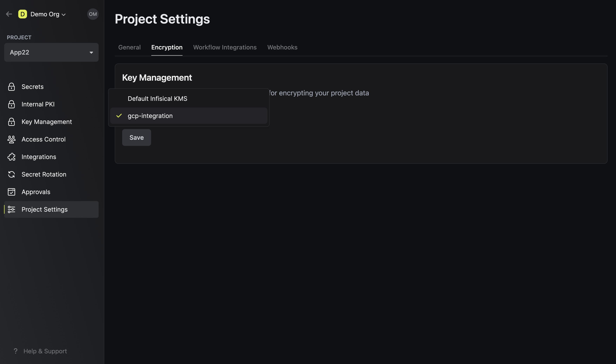This screenshot has width=616, height=364.
Task: Go back using the left arrow icon
Action: click(9, 14)
